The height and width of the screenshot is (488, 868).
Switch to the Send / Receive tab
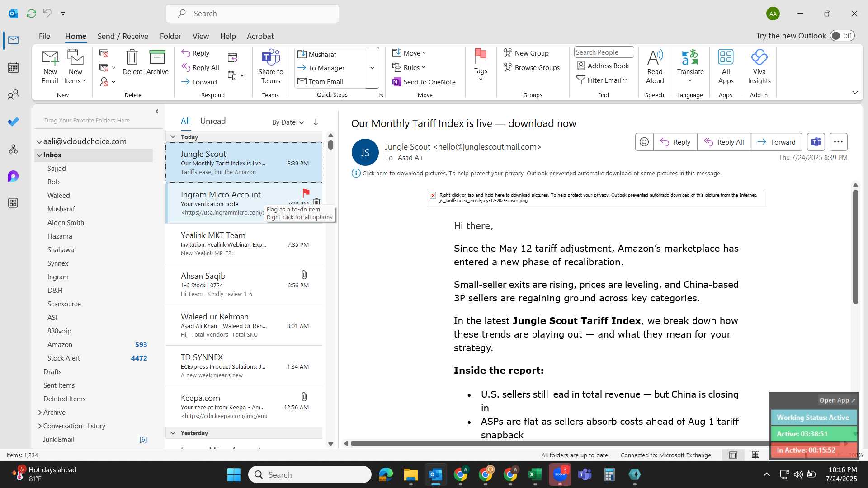click(x=123, y=36)
